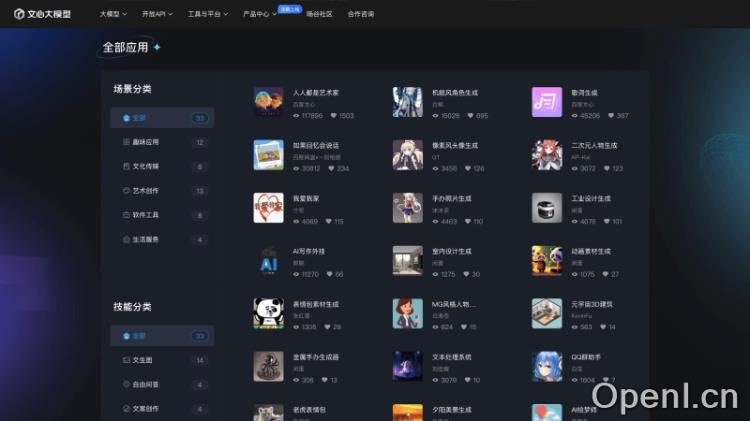Image resolution: width=750 pixels, height=421 pixels.
Task: Open the 文本处理系统 title link
Action: (452, 357)
